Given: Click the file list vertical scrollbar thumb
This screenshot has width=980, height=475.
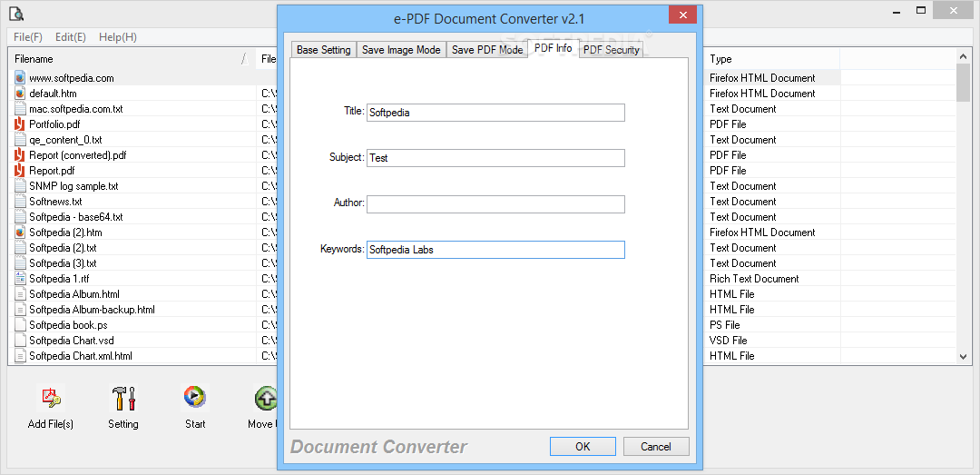Looking at the screenshot, I should [963, 82].
